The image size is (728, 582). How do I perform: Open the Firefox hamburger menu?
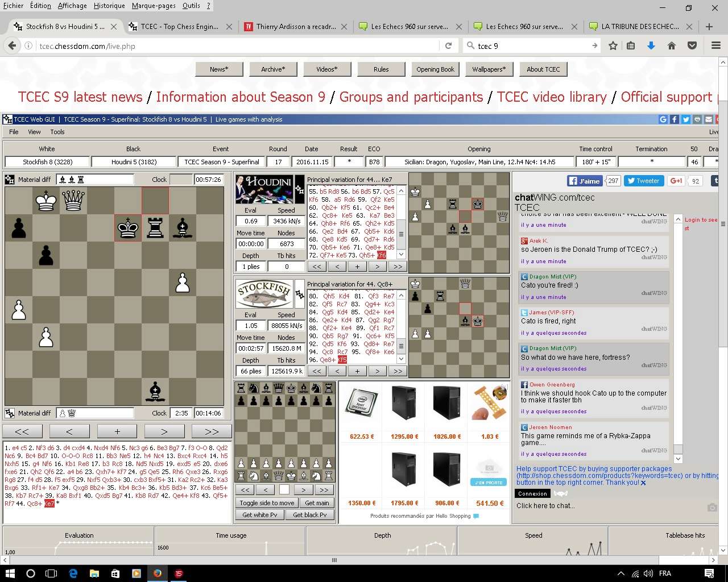pos(716,46)
